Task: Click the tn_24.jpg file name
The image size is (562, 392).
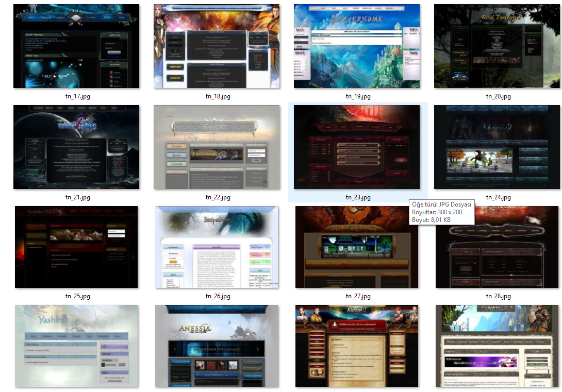Action: click(498, 197)
